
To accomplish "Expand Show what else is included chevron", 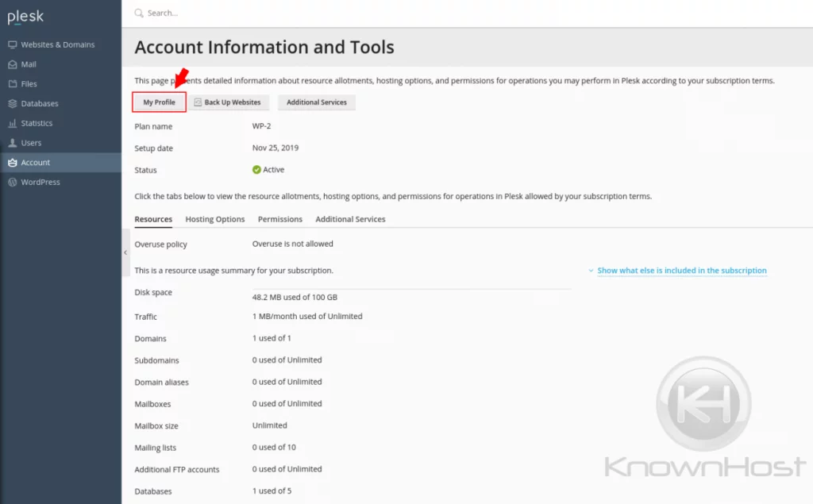I will [591, 271].
